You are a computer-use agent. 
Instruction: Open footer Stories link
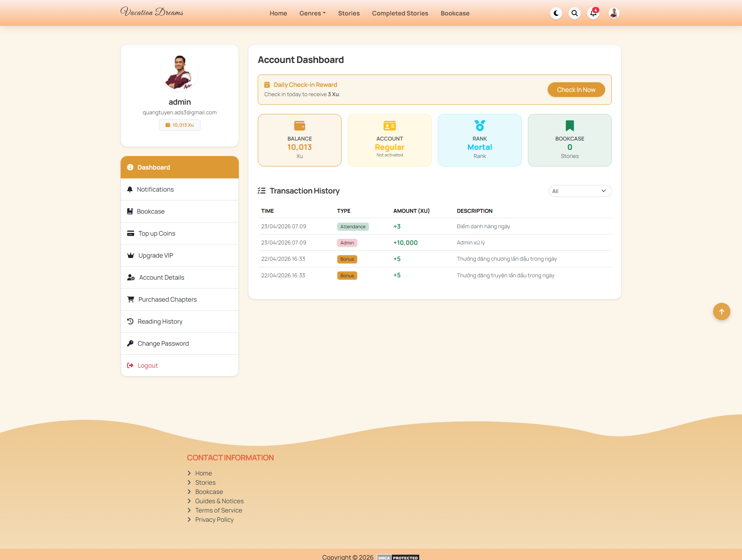(x=205, y=482)
